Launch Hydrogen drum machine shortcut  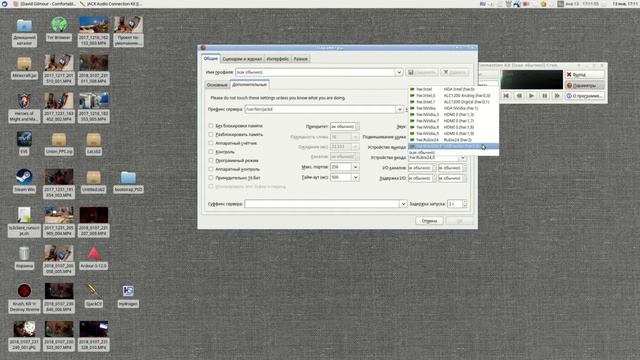pyautogui.click(x=128, y=296)
